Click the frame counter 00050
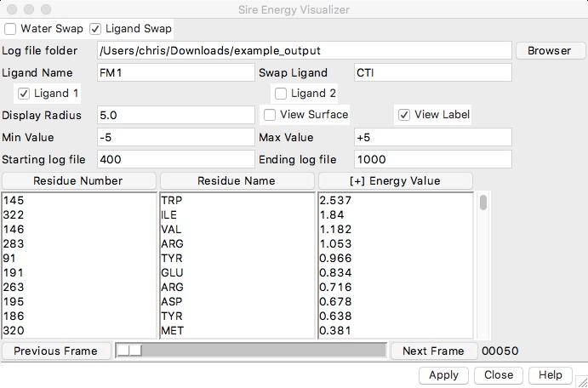 [500, 351]
